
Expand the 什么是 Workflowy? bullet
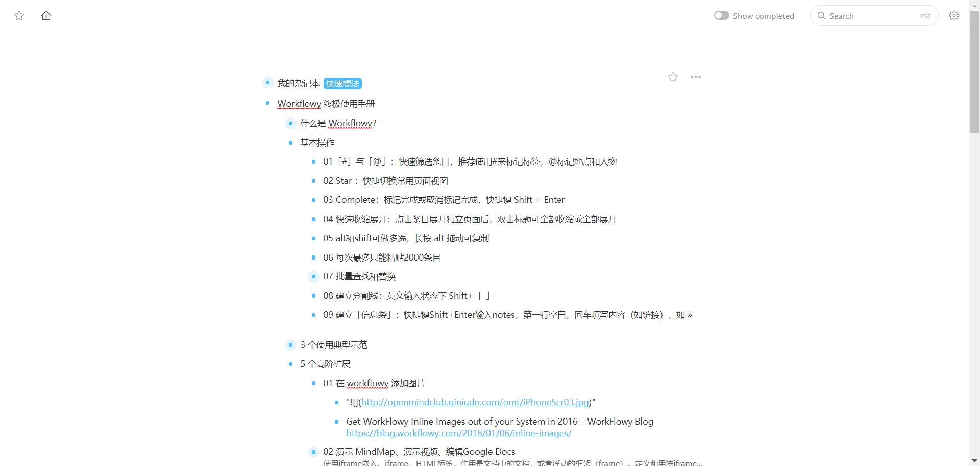[290, 123]
